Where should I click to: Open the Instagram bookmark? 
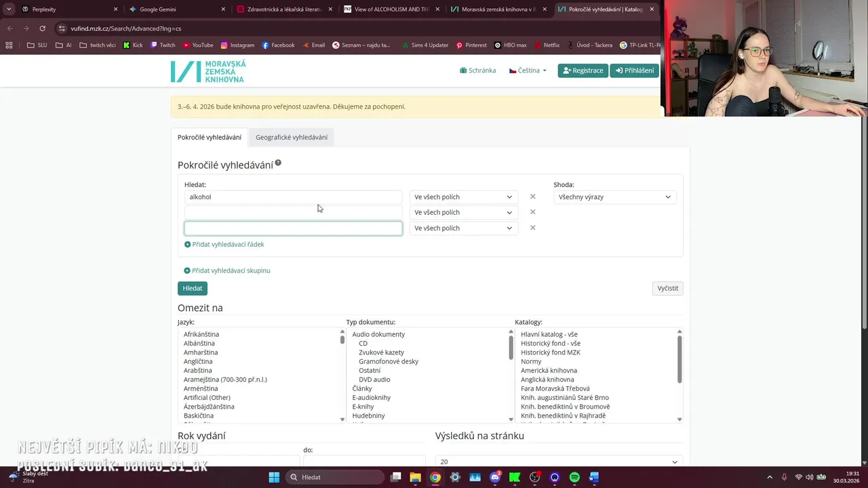[237, 45]
